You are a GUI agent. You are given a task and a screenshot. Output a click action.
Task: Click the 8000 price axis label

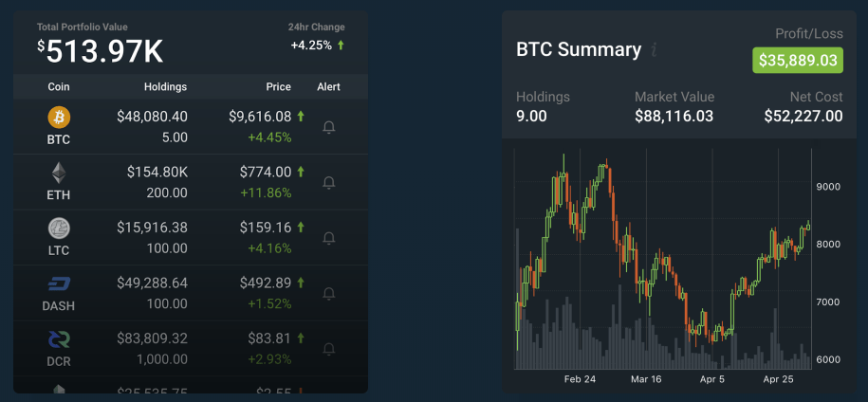coord(828,244)
